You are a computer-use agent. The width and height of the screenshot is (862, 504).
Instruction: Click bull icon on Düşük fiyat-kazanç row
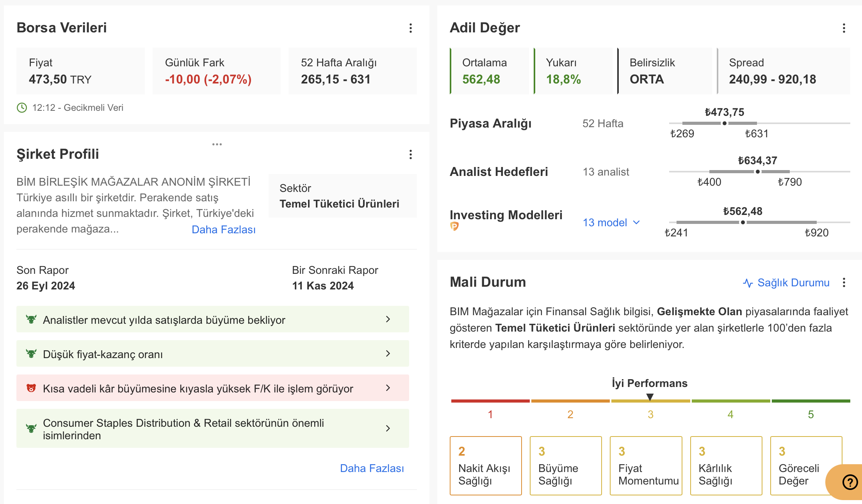tap(31, 354)
